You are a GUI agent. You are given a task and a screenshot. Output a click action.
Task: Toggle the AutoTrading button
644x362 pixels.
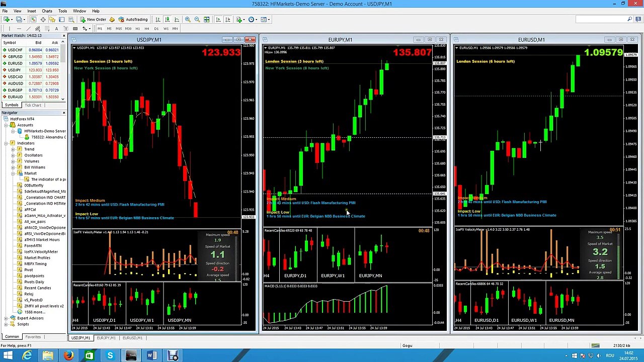pyautogui.click(x=133, y=19)
